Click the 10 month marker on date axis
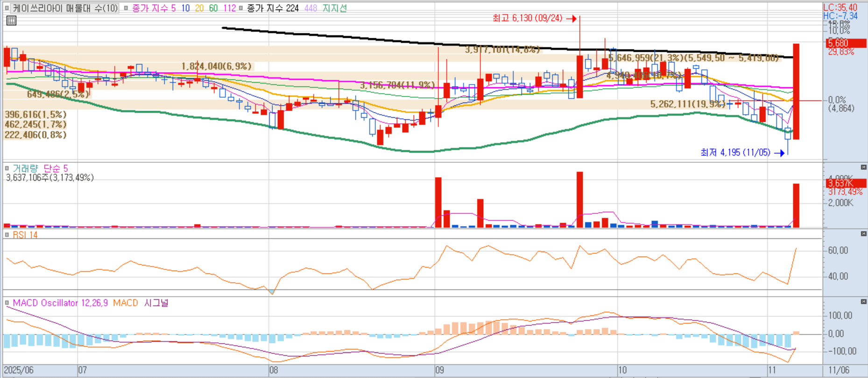868x378 pixels. click(622, 370)
